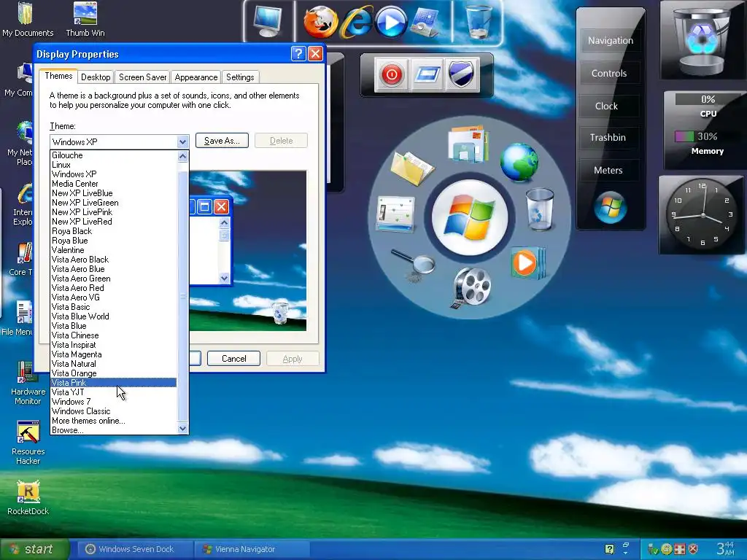Open the control panel blueprint dock icon
The image size is (747, 560).
(426, 23)
